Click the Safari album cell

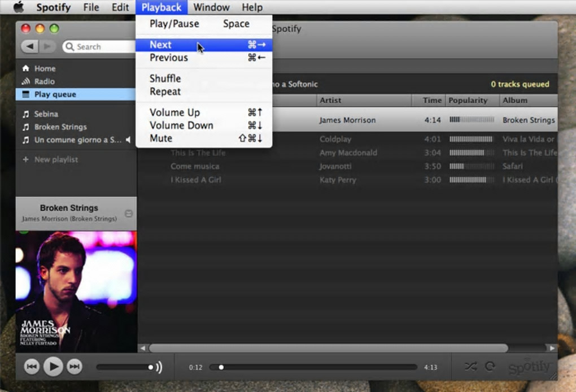(x=512, y=167)
